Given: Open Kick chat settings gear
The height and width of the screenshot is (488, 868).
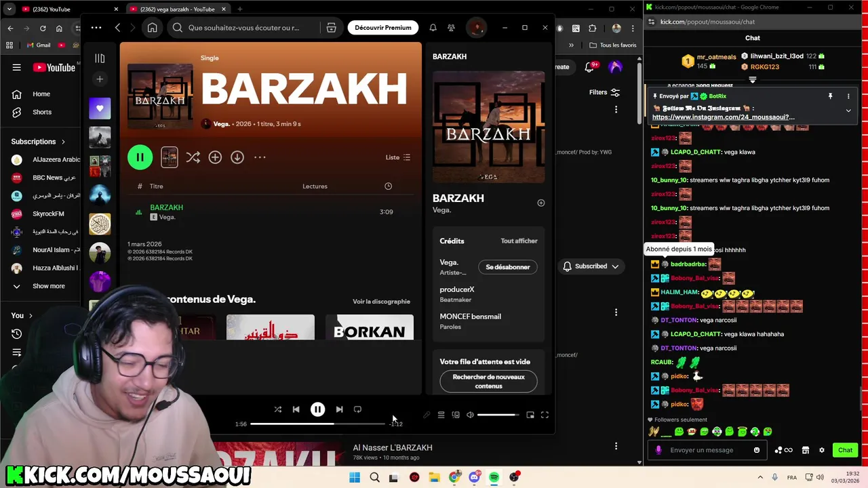Looking at the screenshot, I should [x=822, y=450].
